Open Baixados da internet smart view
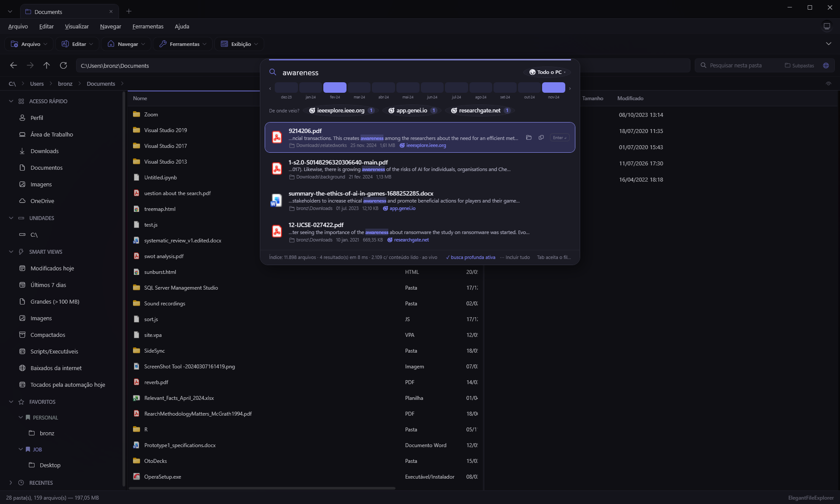840x504 pixels. 56,368
